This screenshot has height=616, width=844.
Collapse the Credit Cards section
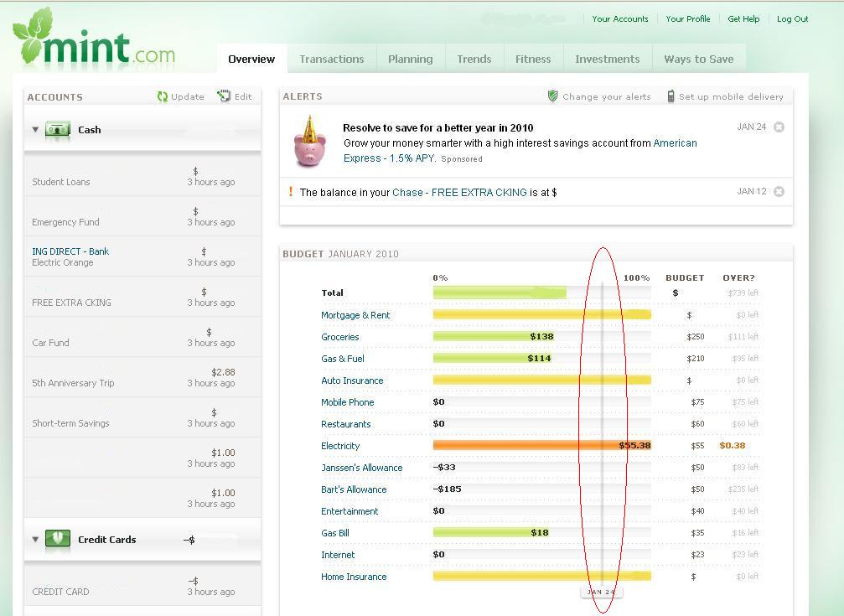click(35, 540)
